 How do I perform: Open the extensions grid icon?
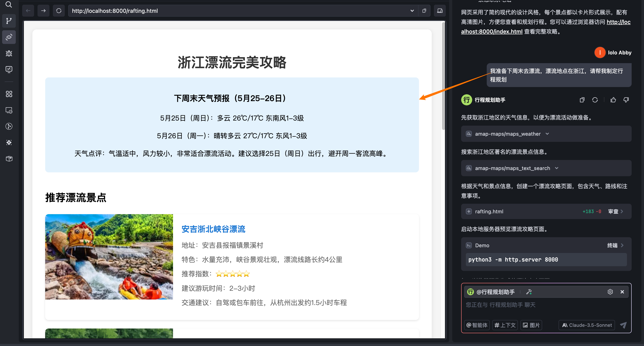[9, 94]
